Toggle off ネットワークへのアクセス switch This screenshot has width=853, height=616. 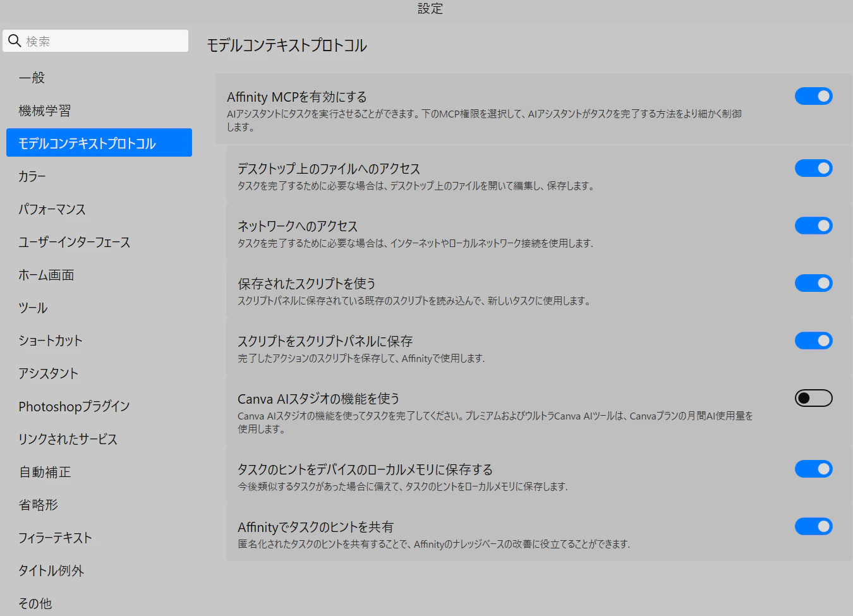(813, 226)
